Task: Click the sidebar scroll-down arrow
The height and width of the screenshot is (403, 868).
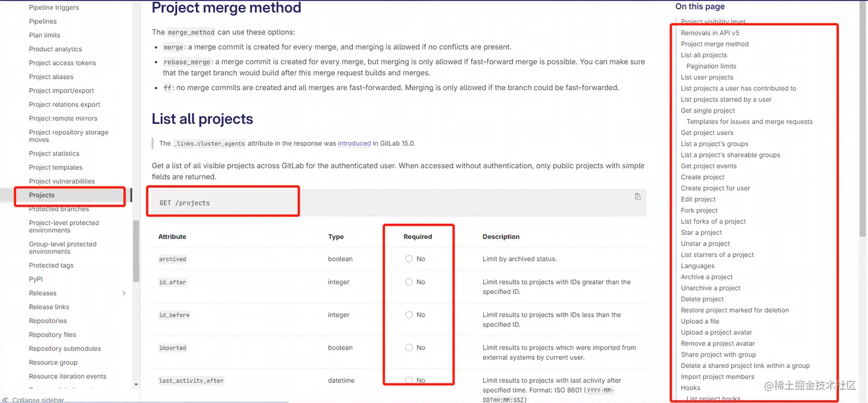Action: tap(136, 384)
